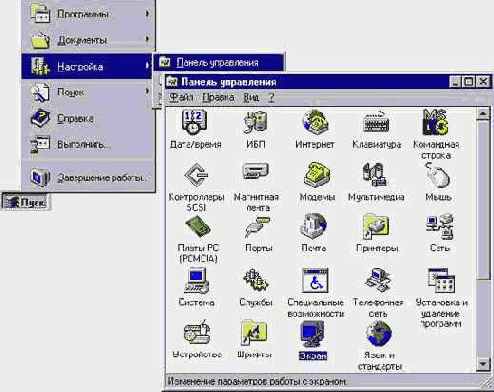This screenshot has width=494, height=392.
Task: Open the Дата/время control panel icon
Action: coord(195,123)
